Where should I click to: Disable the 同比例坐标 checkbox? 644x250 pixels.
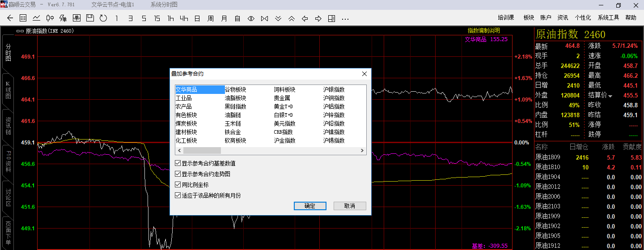point(178,185)
